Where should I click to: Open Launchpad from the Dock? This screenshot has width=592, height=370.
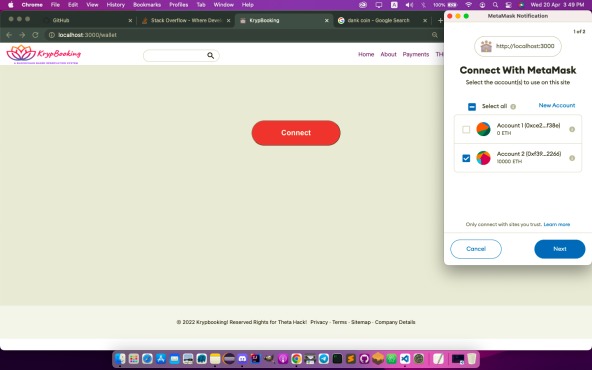coord(134,358)
